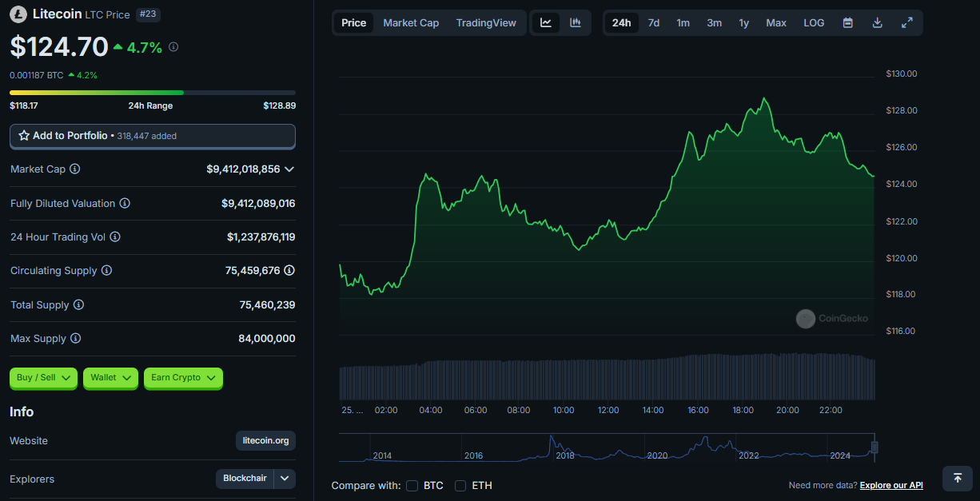Click the $118.17 range low value
980x501 pixels.
click(x=24, y=105)
